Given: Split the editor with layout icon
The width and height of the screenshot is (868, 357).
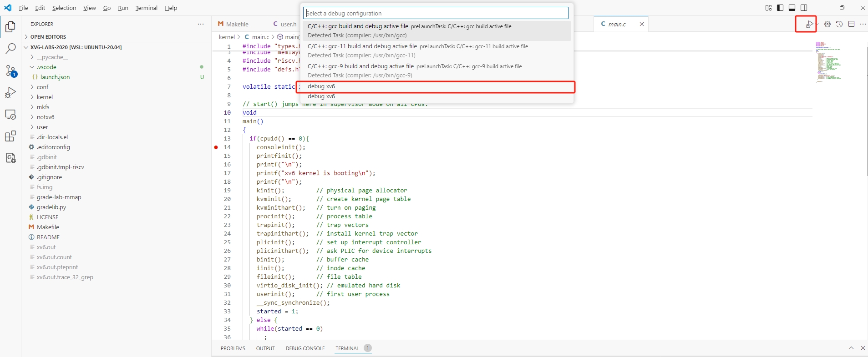Looking at the screenshot, I should pyautogui.click(x=851, y=24).
